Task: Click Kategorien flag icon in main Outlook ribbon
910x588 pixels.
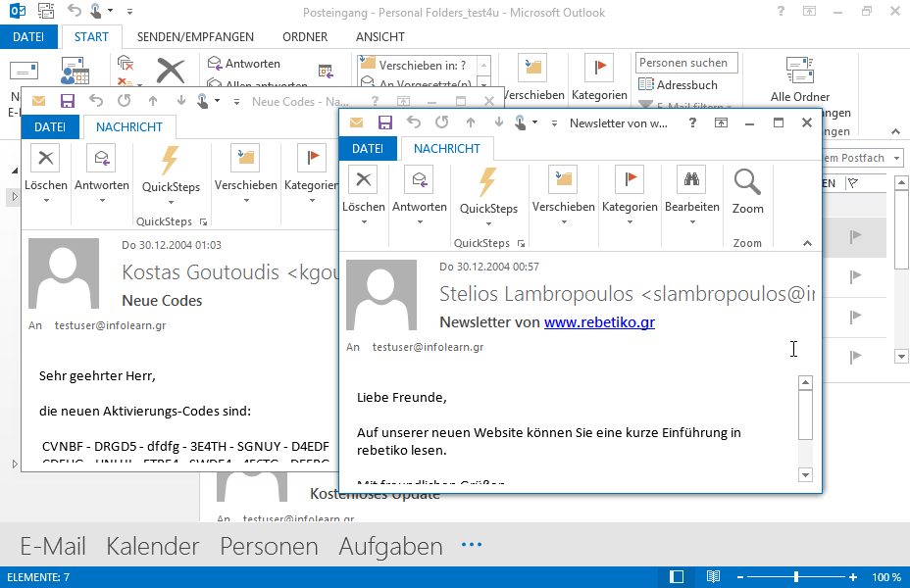Action: [x=599, y=68]
